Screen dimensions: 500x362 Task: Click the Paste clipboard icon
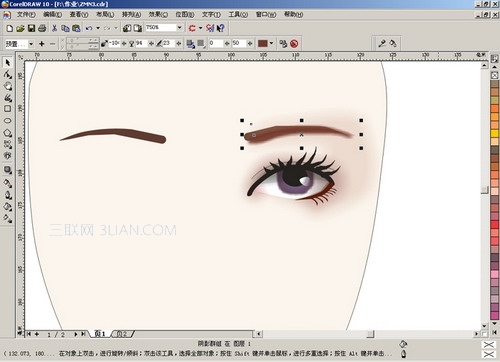pyautogui.click(x=76, y=28)
